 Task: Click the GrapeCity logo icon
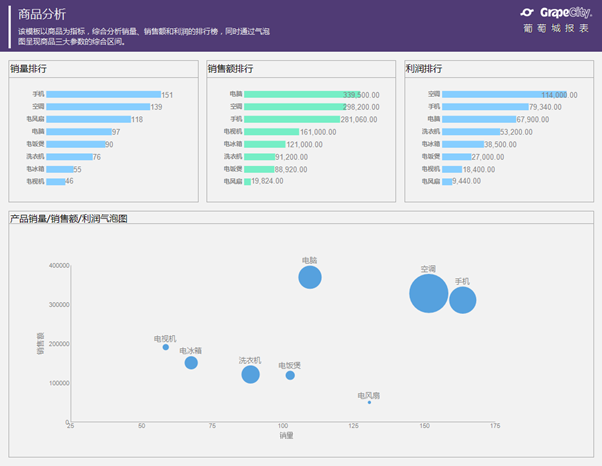tap(527, 12)
